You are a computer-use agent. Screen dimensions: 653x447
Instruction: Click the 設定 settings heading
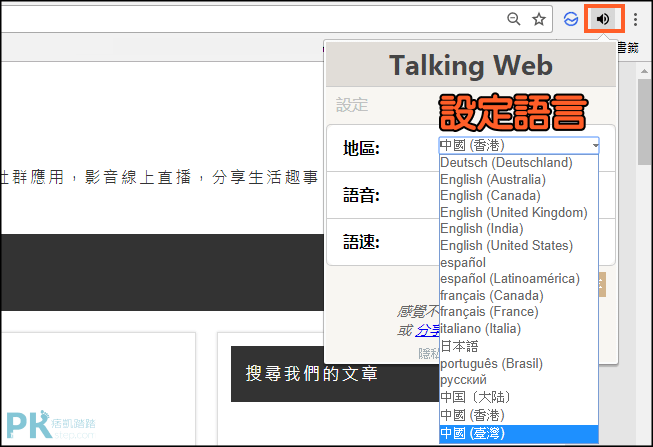(352, 105)
